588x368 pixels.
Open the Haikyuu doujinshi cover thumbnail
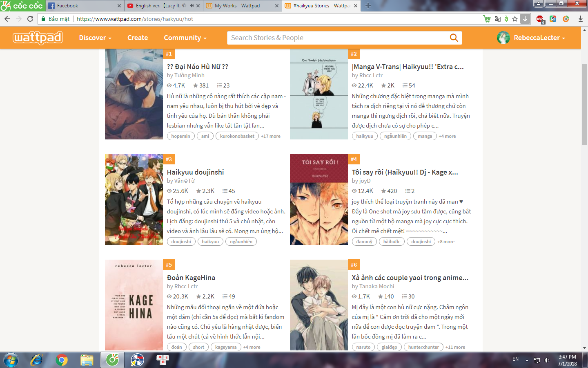134,200
